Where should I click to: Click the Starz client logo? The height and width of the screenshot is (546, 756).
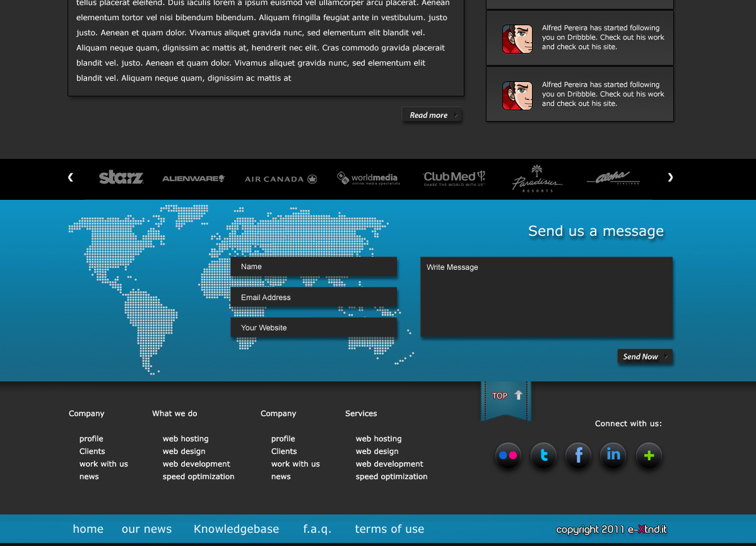(121, 178)
